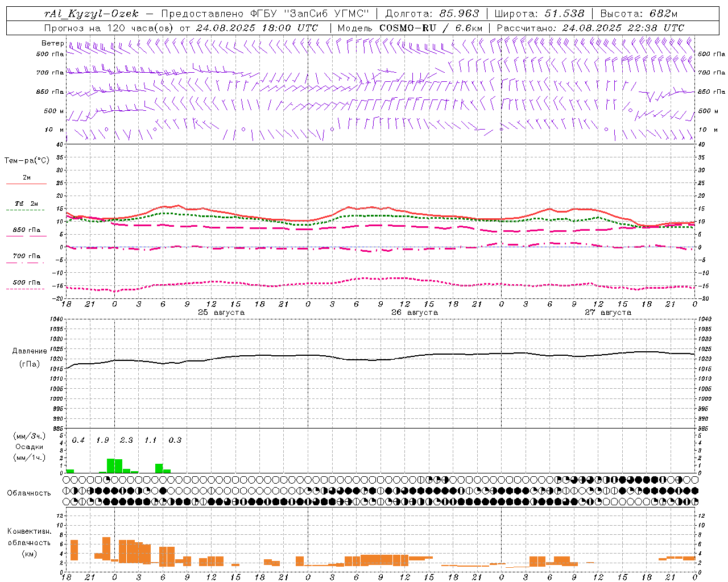Viewport: 728px width, 582px height.
Task: Click forecast start time 24.08.2025 18:00 UTC
Action: pos(257,28)
